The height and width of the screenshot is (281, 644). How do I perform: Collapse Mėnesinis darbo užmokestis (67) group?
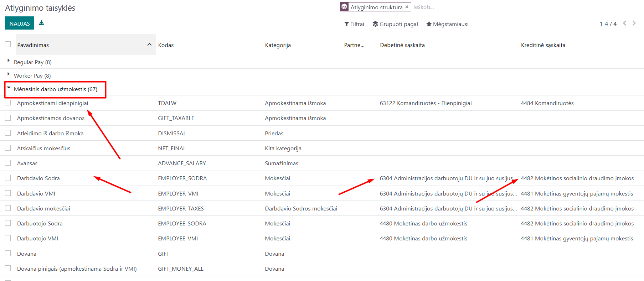(x=55, y=89)
